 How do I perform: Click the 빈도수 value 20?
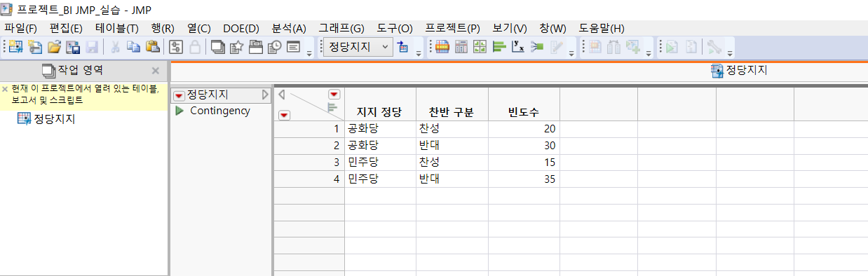click(524, 129)
